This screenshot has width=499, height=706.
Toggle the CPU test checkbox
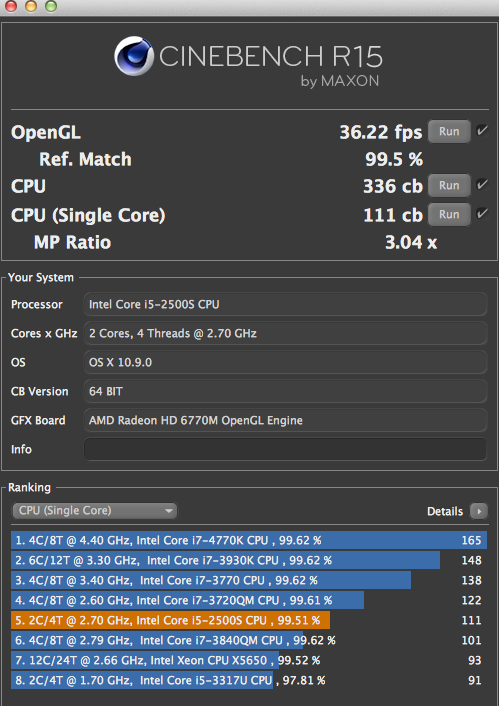click(x=482, y=185)
